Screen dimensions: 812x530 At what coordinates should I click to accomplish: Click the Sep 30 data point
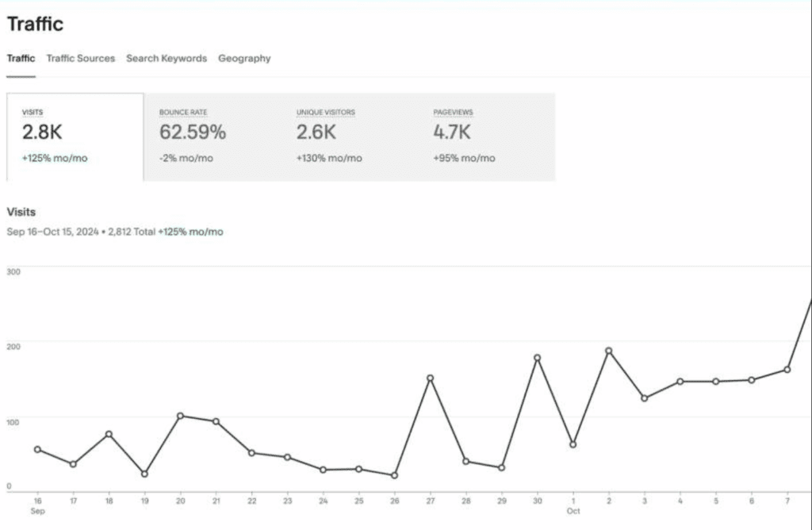click(x=537, y=358)
